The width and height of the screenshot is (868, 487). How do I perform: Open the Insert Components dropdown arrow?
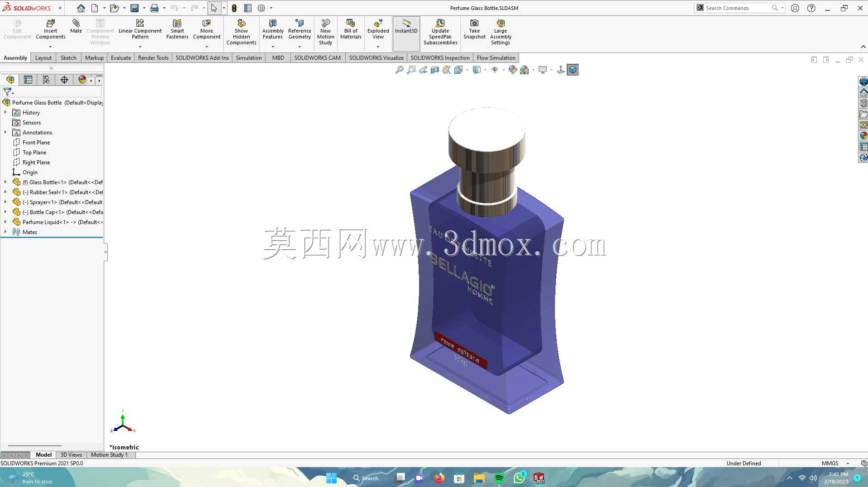pyautogui.click(x=51, y=47)
